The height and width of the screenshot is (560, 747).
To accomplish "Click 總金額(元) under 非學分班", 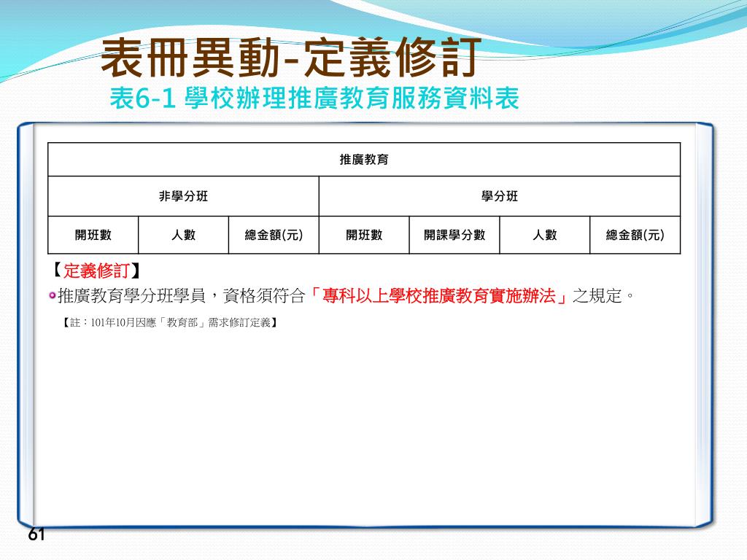I will [x=274, y=235].
